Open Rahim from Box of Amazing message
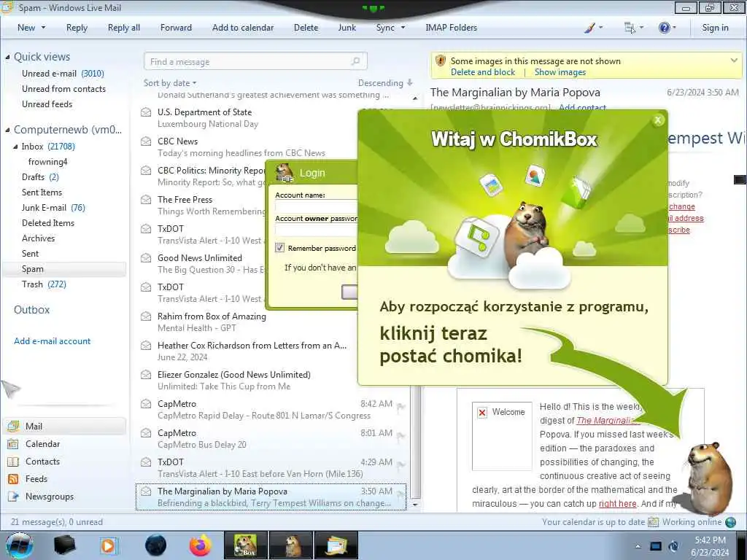Image resolution: width=747 pixels, height=560 pixels. point(248,322)
